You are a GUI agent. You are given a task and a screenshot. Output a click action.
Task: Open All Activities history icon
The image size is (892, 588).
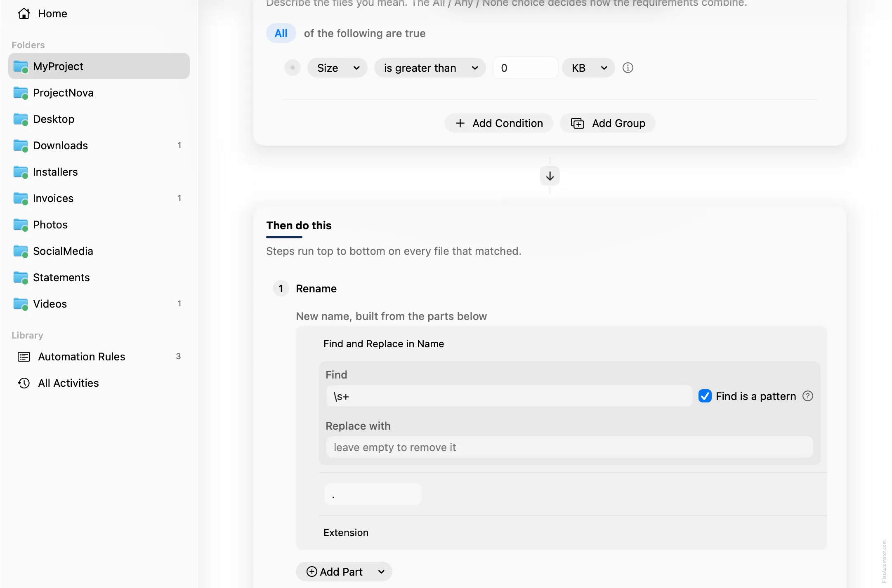click(x=24, y=383)
